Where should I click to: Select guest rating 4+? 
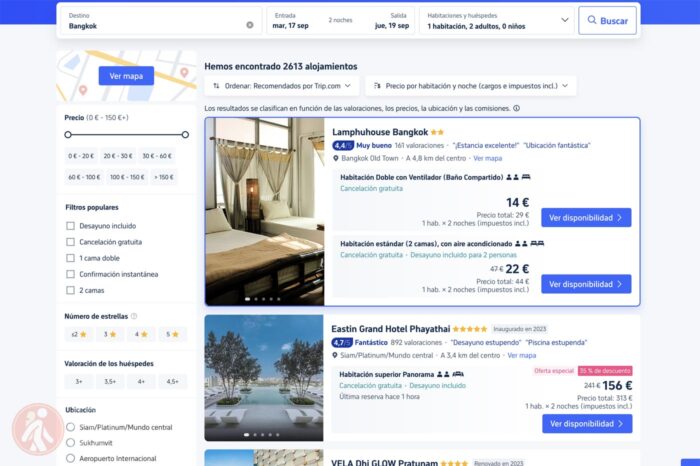[x=142, y=382]
